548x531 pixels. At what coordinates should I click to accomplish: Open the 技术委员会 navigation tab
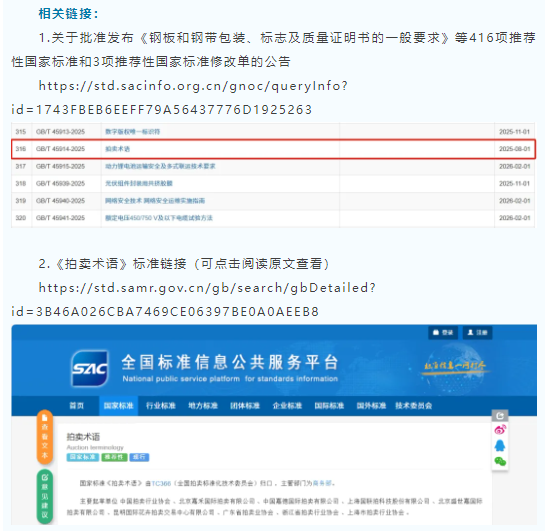(413, 406)
